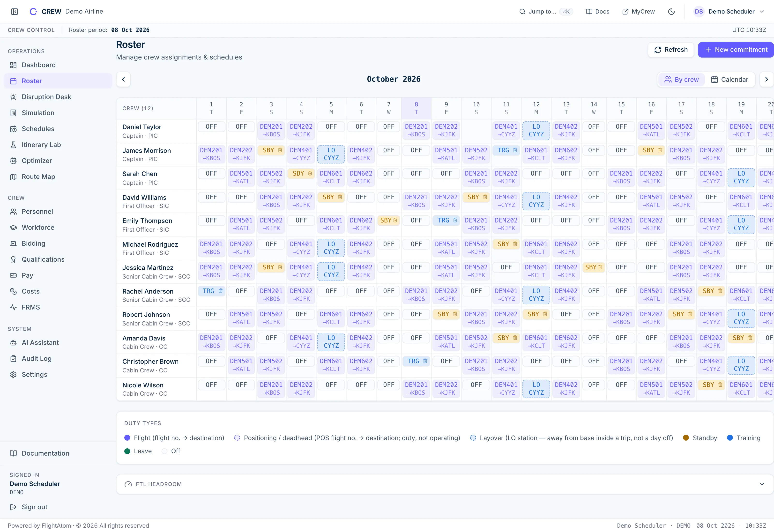
Task: Click Amanda Davis's OFF cell on day 3
Action: tap(271, 338)
